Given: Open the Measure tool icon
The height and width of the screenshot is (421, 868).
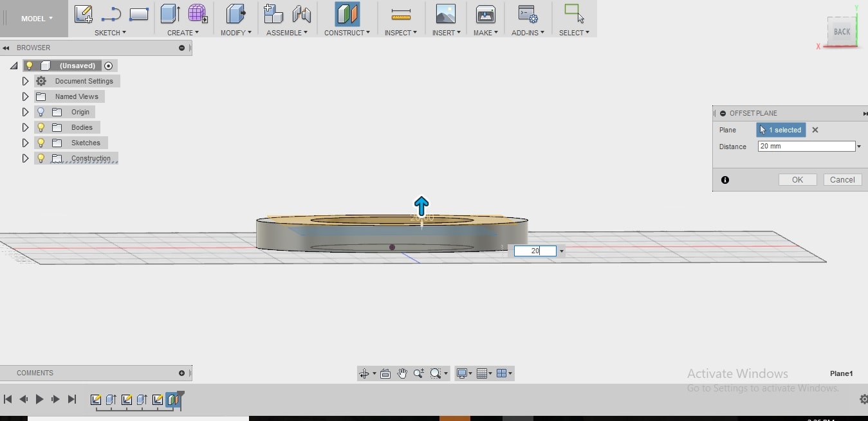Looking at the screenshot, I should click(x=401, y=14).
